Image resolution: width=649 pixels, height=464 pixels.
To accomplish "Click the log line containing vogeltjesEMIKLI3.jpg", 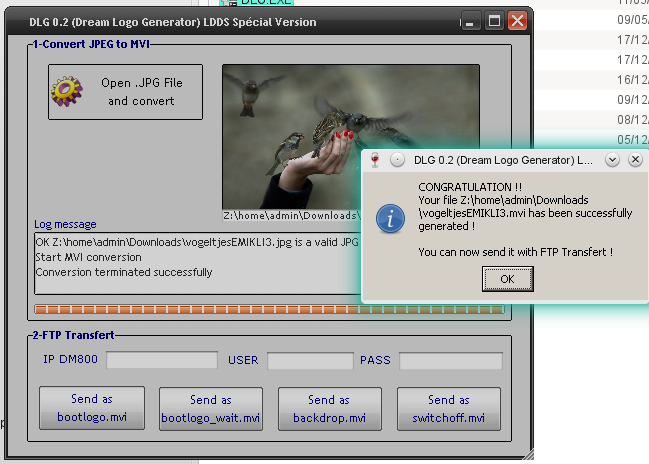I will tap(197, 242).
